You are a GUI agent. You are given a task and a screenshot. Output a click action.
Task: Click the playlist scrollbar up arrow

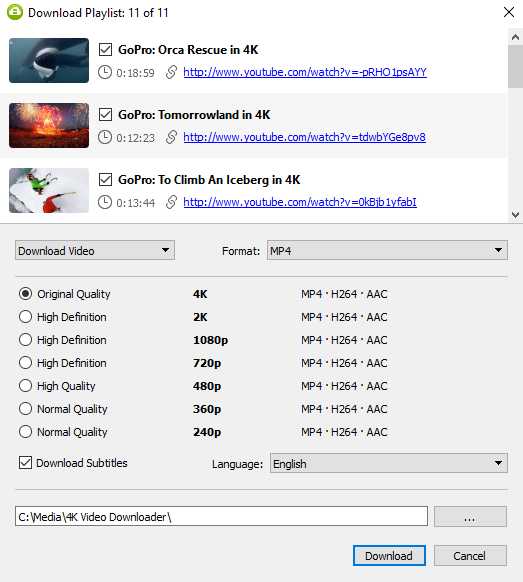[515, 37]
